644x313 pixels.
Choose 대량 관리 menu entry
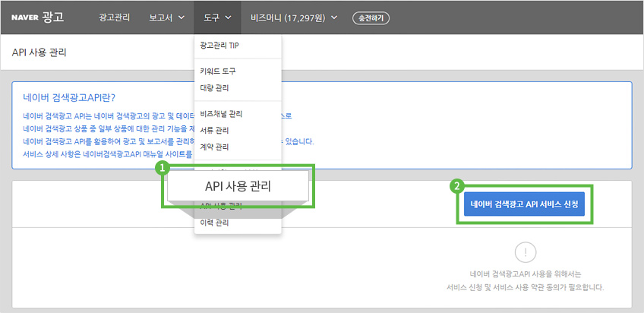(214, 88)
